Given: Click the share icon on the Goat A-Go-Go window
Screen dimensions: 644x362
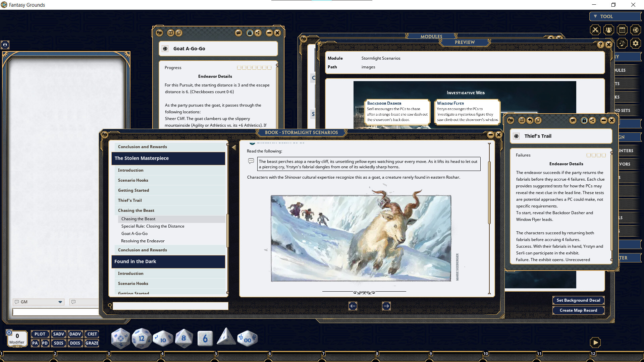Looking at the screenshot, I should 258,33.
